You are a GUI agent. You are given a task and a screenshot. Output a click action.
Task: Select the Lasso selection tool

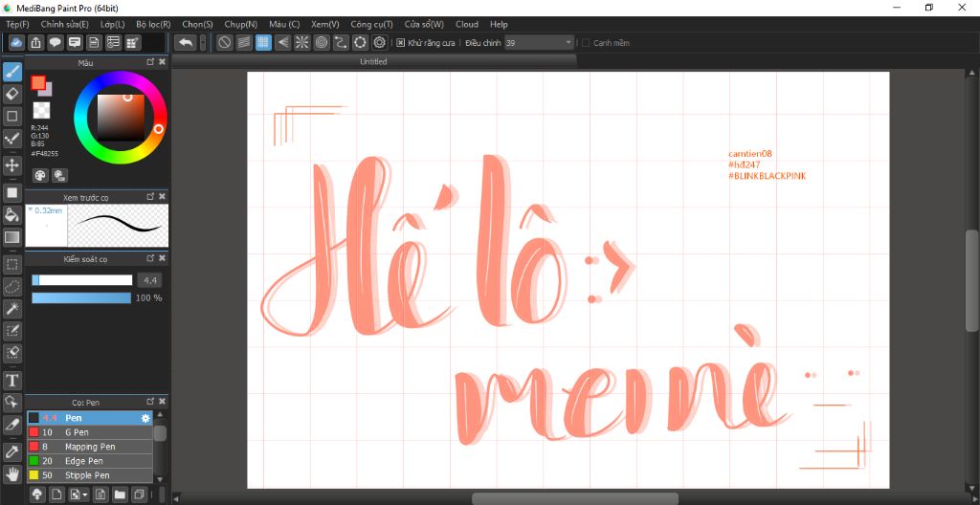pos(11,286)
